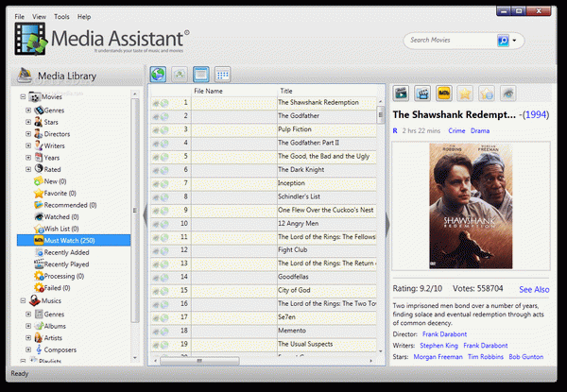
Task: Select Wish List (0) in the library
Action: [57, 229]
